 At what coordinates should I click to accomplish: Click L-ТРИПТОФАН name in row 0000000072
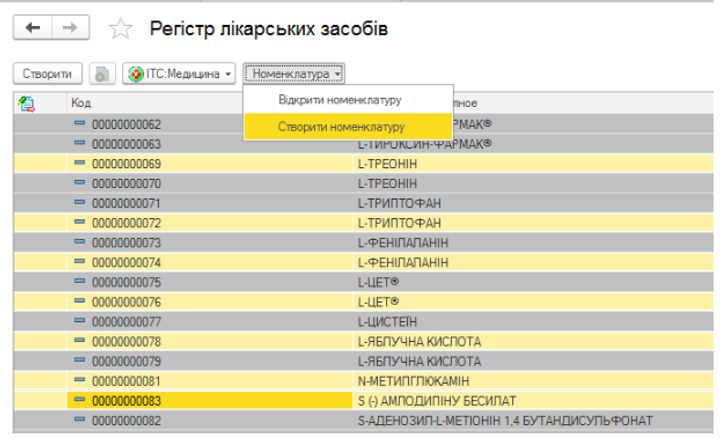[399, 223]
